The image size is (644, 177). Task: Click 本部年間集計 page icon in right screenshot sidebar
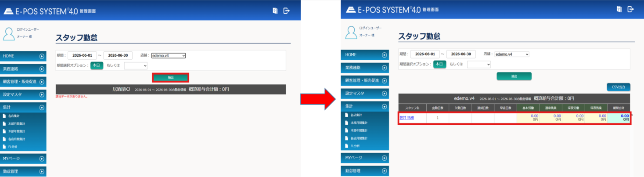347,130
